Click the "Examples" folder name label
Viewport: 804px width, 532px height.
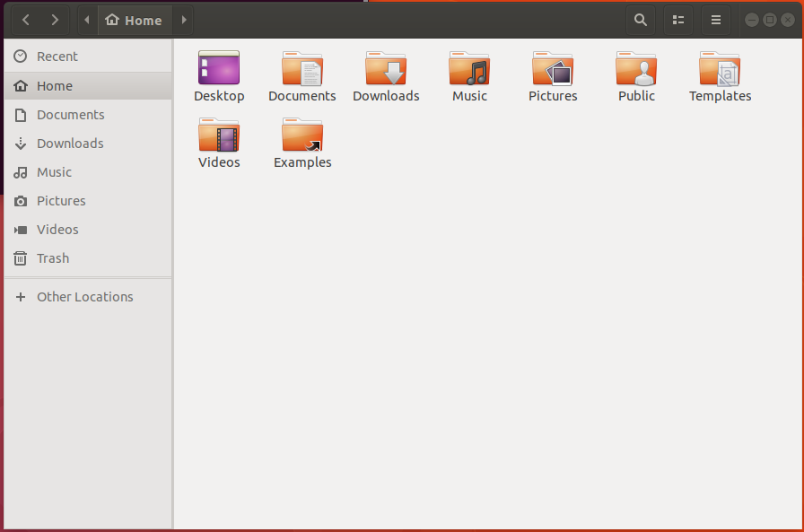302,162
